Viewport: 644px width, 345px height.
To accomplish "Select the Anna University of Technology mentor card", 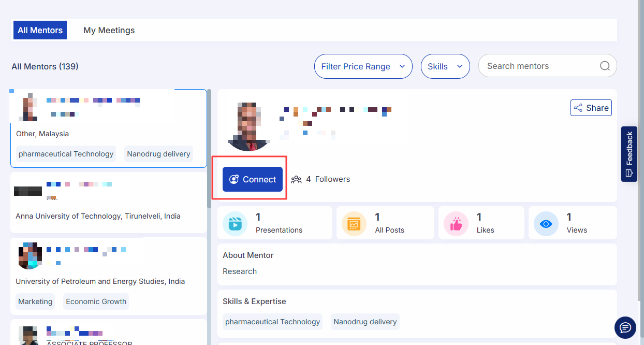I will [108, 203].
